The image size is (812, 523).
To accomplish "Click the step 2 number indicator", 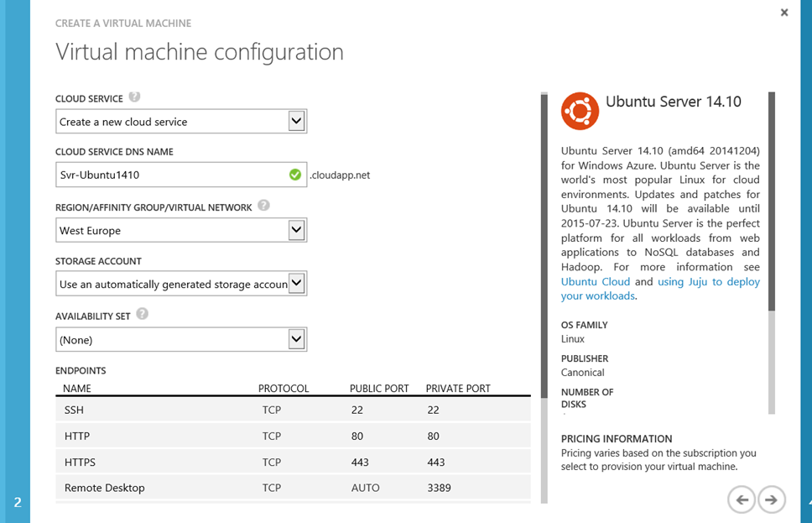I will click(x=18, y=502).
